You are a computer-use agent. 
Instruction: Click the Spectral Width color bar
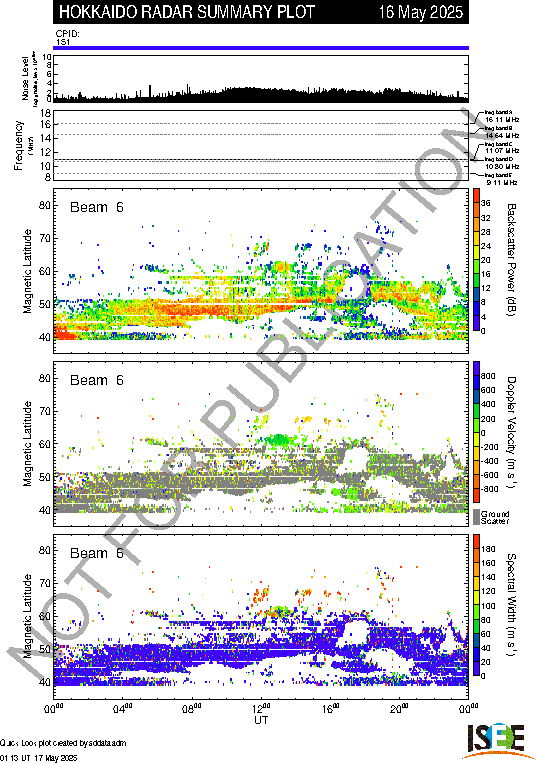click(x=477, y=605)
